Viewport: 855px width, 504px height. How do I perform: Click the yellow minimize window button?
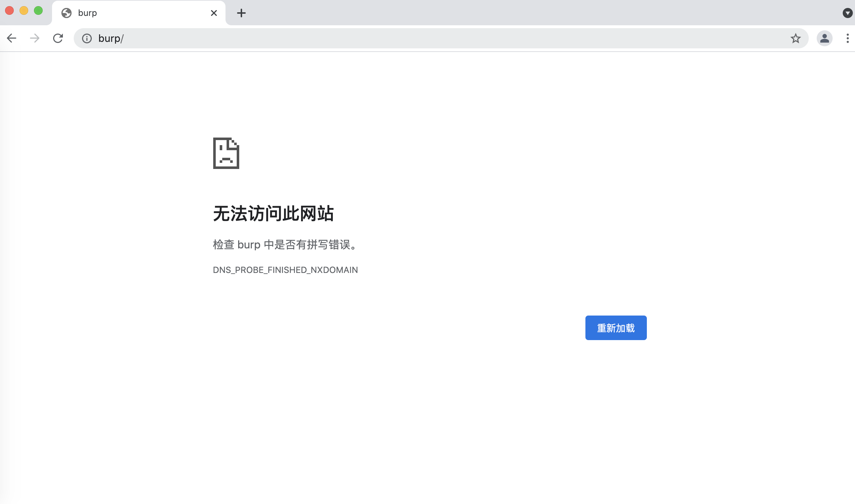[x=24, y=11]
